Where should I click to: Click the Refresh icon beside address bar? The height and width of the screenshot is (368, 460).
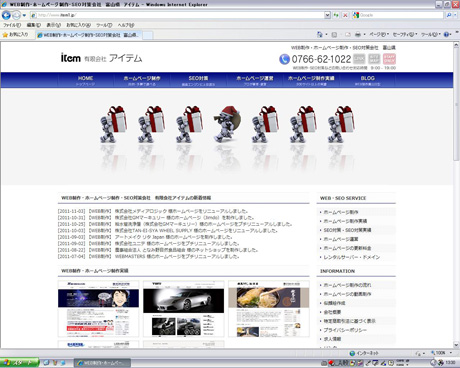tap(336, 15)
